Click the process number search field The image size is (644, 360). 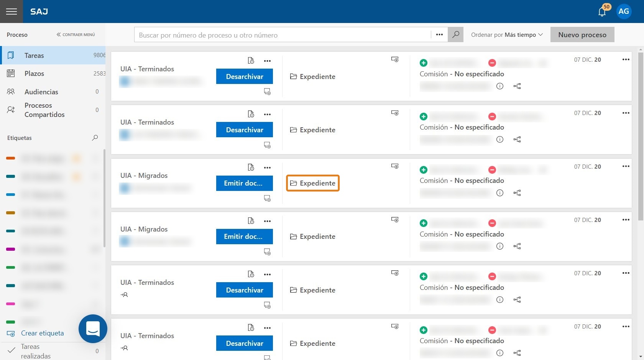[x=283, y=35]
